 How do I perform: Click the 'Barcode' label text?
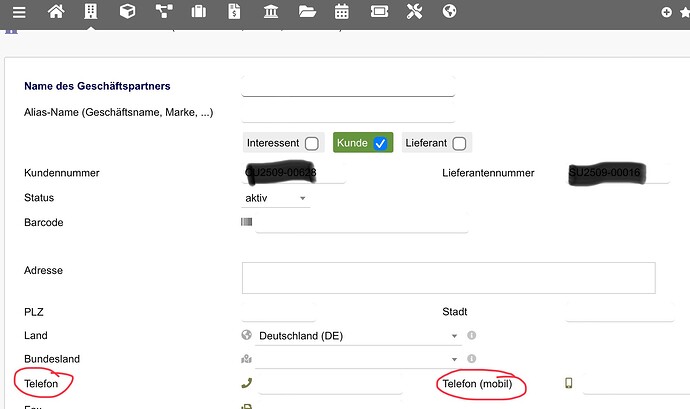tap(44, 222)
